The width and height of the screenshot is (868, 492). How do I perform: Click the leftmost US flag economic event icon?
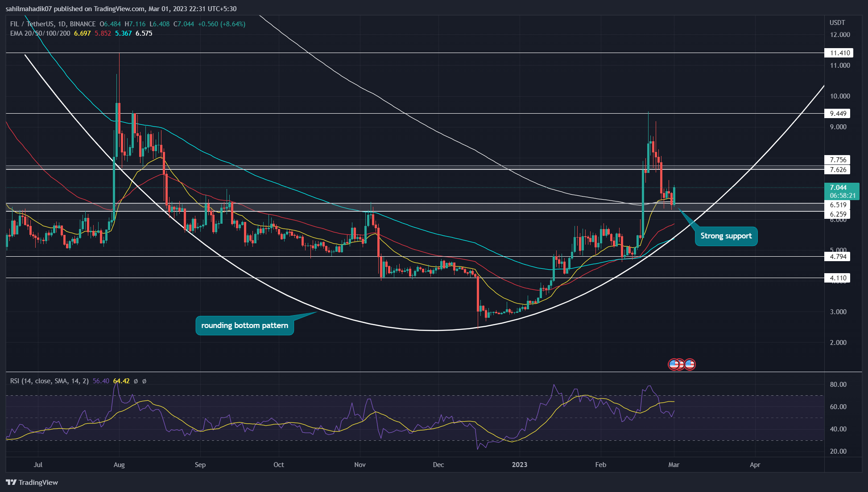674,365
